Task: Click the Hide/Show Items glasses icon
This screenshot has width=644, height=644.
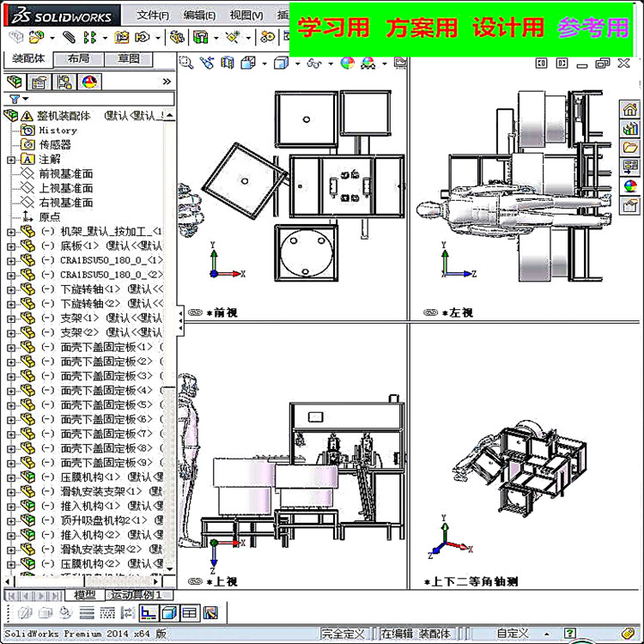Action: click(314, 63)
